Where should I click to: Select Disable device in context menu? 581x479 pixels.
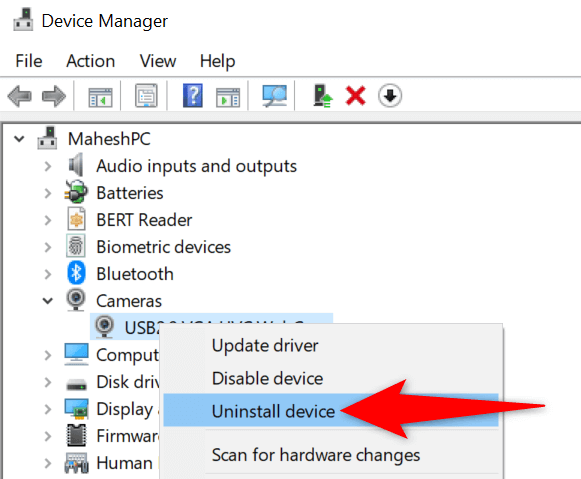267,379
